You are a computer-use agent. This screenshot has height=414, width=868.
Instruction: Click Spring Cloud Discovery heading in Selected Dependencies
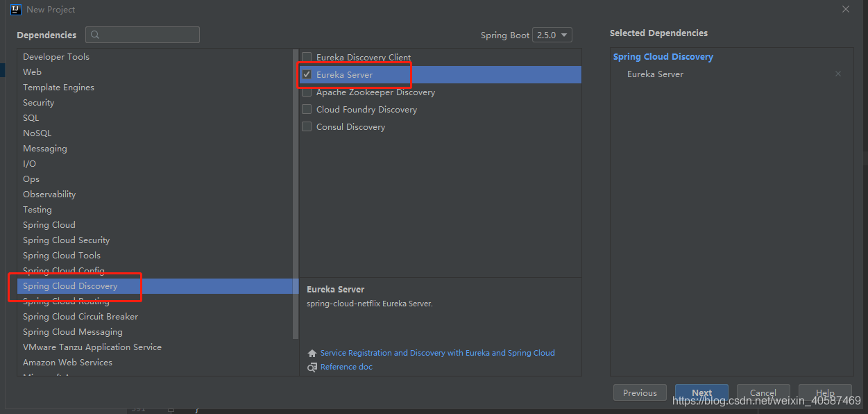click(x=663, y=57)
